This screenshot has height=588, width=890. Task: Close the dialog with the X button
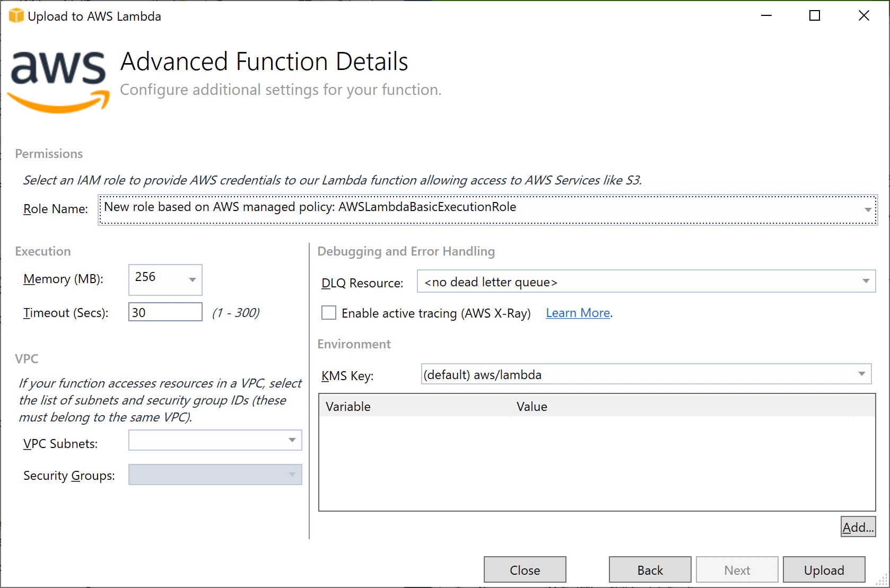coord(863,16)
